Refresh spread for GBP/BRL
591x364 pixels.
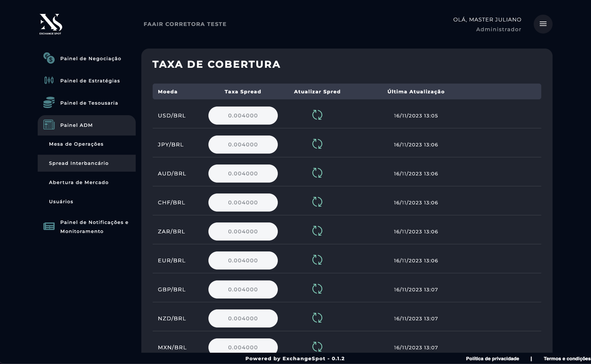[317, 289]
